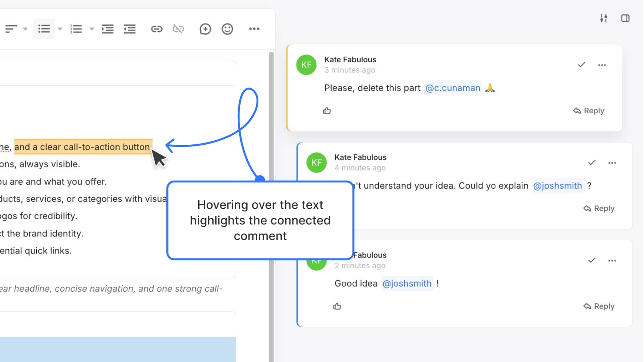Insert a link with the link icon
This screenshot has width=644, height=362.
(157, 29)
